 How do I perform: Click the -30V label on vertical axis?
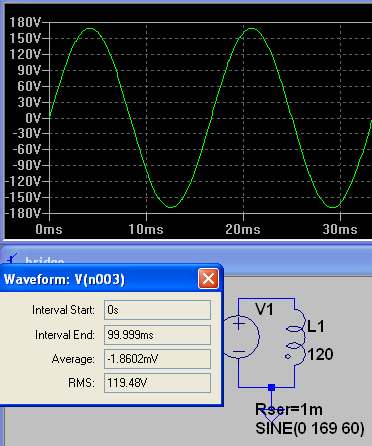27,134
